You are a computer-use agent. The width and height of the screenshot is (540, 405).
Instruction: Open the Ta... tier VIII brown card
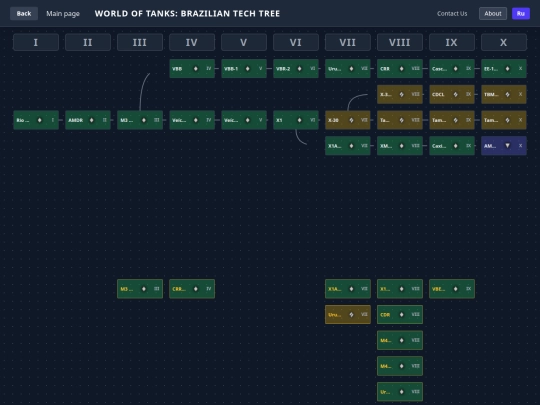[x=400, y=120]
